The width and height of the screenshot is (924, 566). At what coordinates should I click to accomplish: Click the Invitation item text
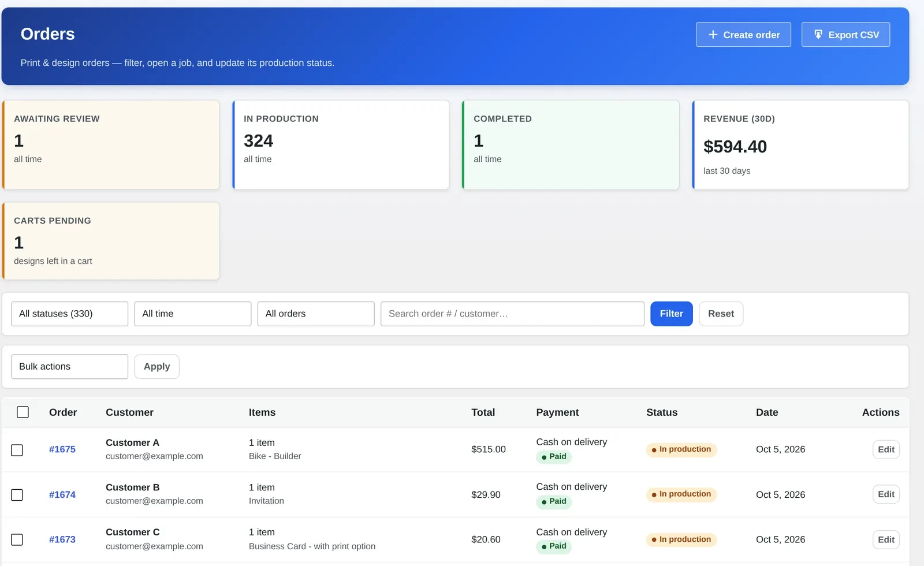coord(266,501)
